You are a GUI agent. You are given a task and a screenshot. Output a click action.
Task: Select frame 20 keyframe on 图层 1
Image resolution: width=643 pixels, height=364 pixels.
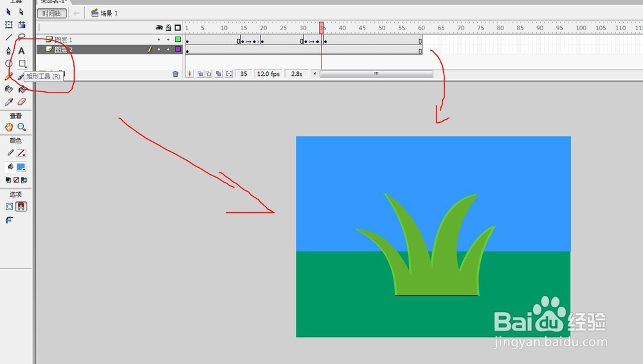coord(262,41)
